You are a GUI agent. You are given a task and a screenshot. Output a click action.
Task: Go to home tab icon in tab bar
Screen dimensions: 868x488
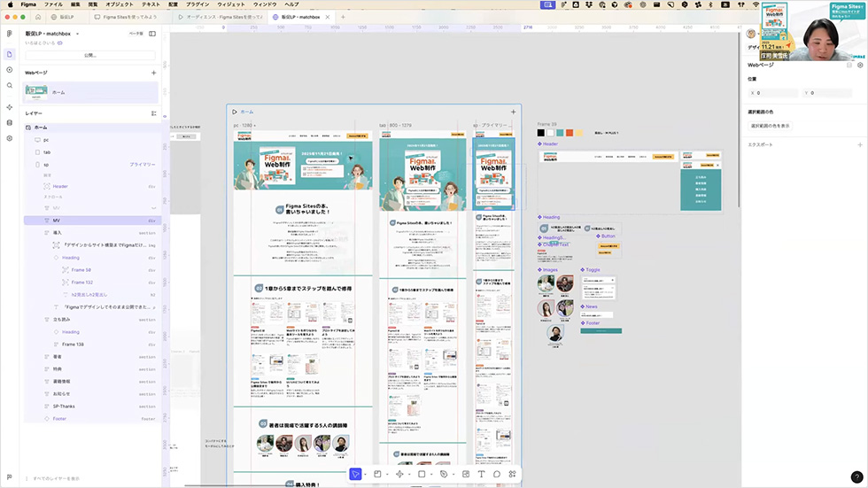pos(38,17)
